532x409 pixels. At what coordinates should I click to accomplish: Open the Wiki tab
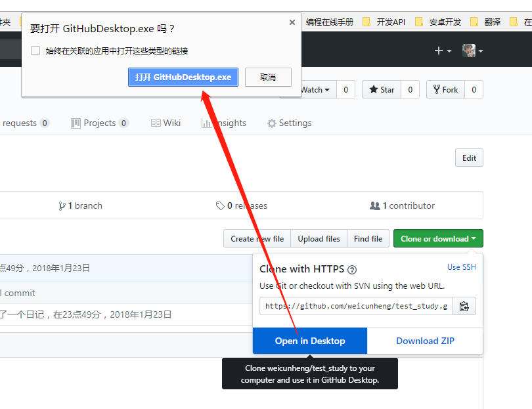coord(166,123)
